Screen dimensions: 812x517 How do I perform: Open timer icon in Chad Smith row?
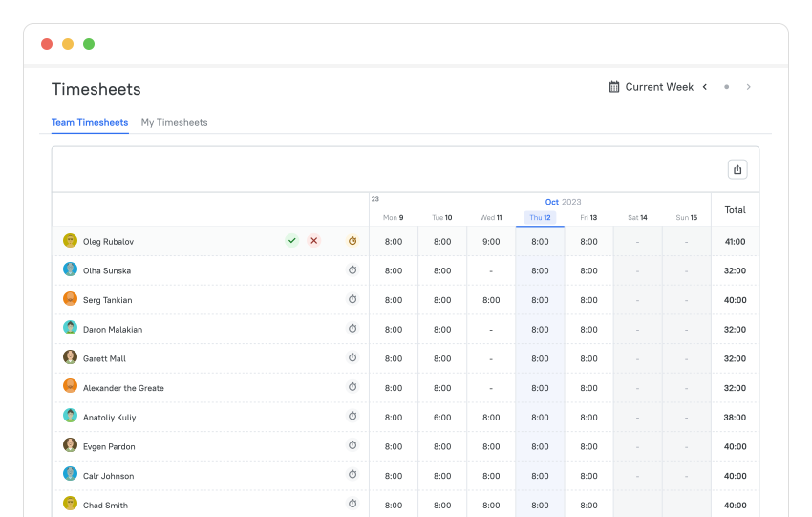[353, 504]
